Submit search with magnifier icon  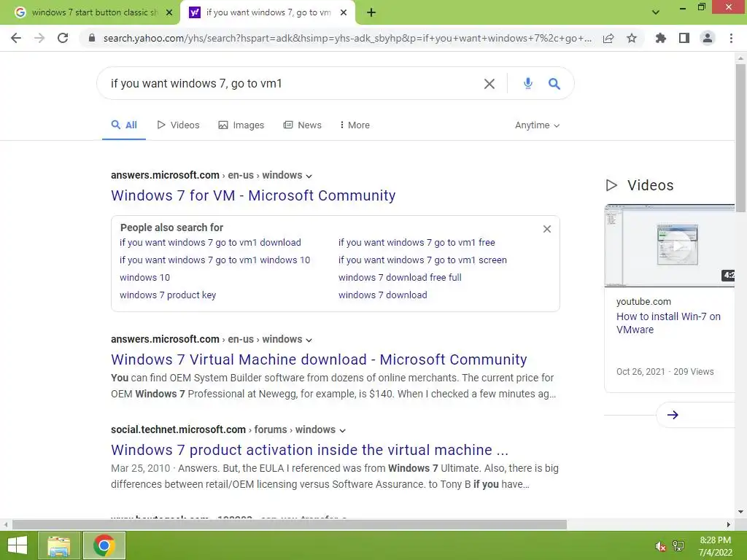[554, 84]
